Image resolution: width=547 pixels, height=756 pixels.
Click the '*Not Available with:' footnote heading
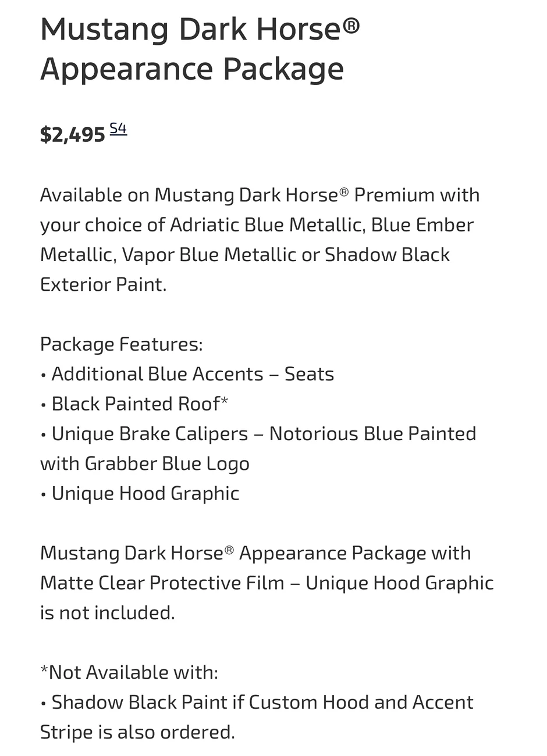[129, 672]
